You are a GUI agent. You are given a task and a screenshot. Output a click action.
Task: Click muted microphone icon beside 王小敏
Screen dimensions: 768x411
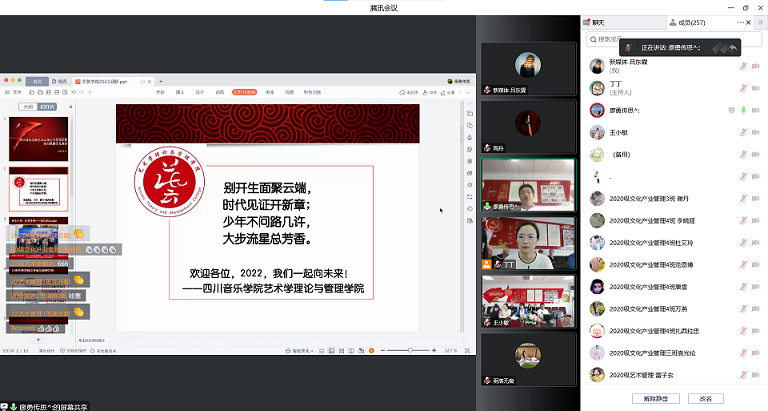click(743, 131)
